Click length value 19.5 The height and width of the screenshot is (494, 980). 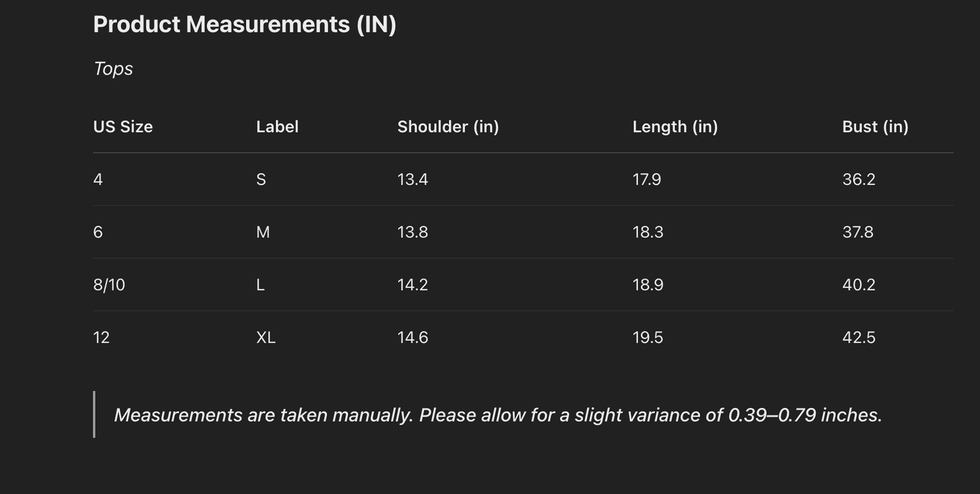[x=648, y=338]
